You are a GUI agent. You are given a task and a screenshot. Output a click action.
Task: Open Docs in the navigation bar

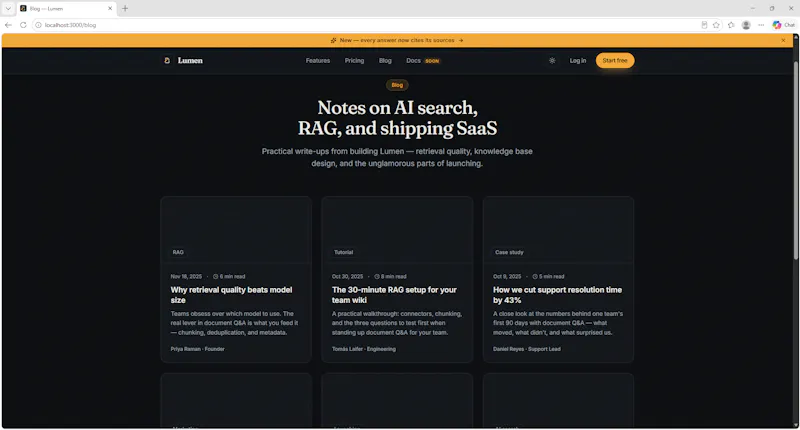tap(413, 61)
